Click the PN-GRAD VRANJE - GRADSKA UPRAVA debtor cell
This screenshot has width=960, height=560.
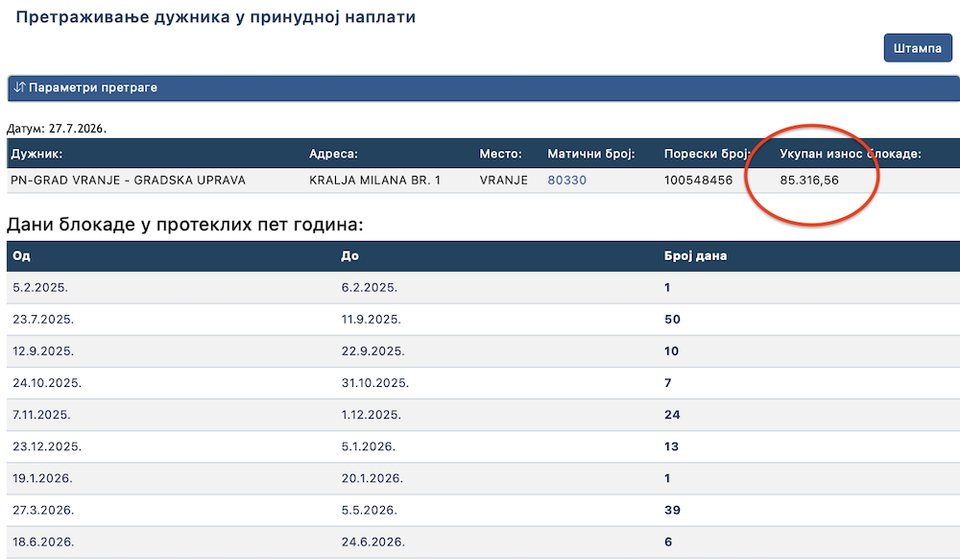pyautogui.click(x=128, y=180)
